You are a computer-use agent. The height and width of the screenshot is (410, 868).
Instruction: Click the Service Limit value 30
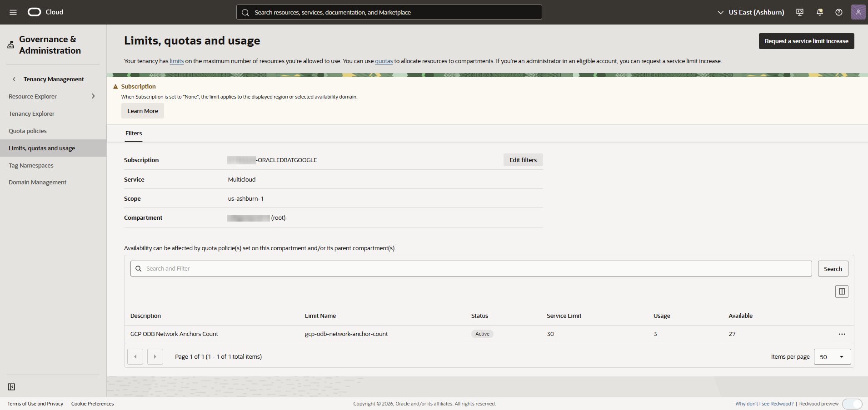[x=550, y=334]
